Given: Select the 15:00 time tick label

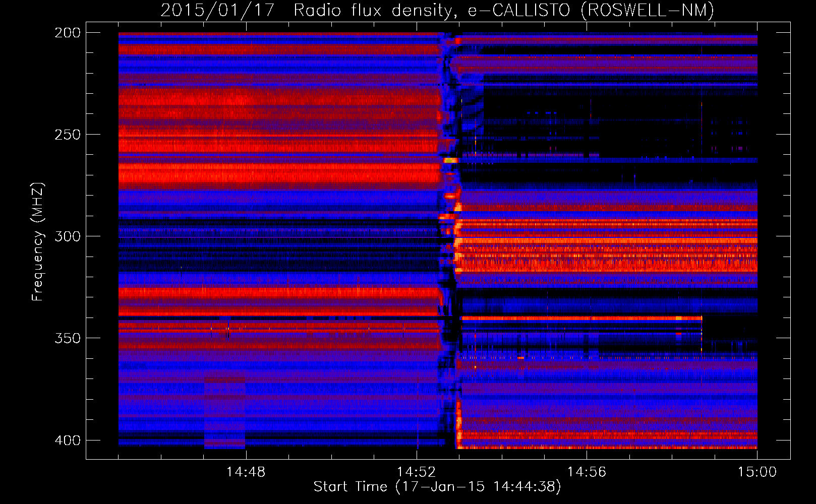Looking at the screenshot, I should pyautogui.click(x=757, y=472).
